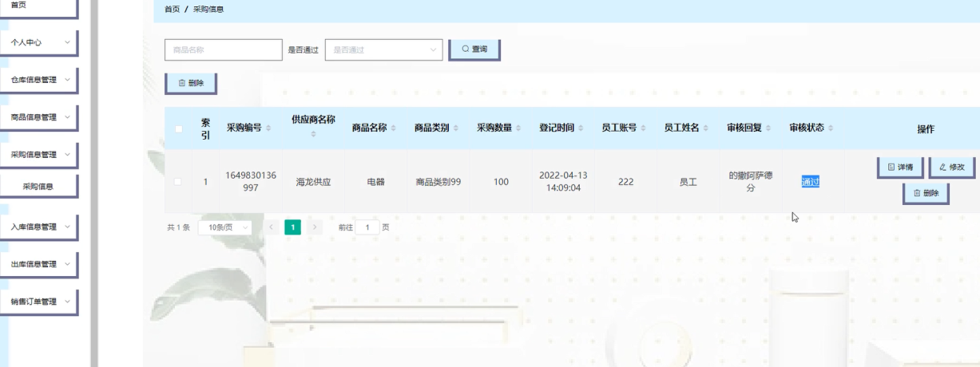Screen dimensions: 980x367
Task: Click the 详情 button in row 1
Action: click(900, 168)
